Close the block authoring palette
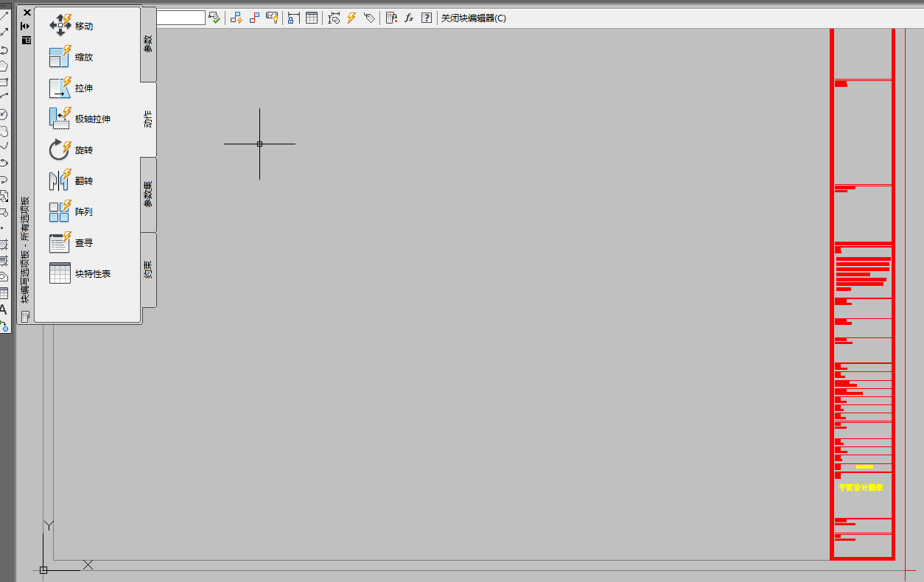This screenshot has width=924, height=582. coord(27,13)
